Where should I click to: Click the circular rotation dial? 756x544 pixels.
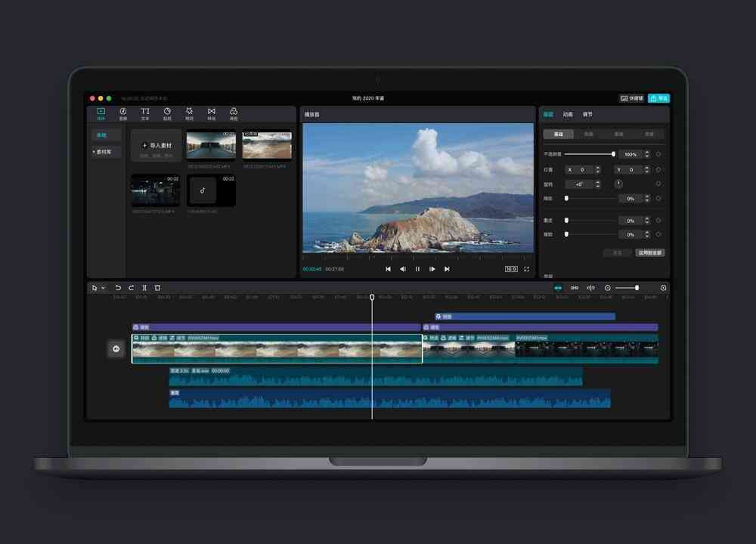click(x=618, y=184)
